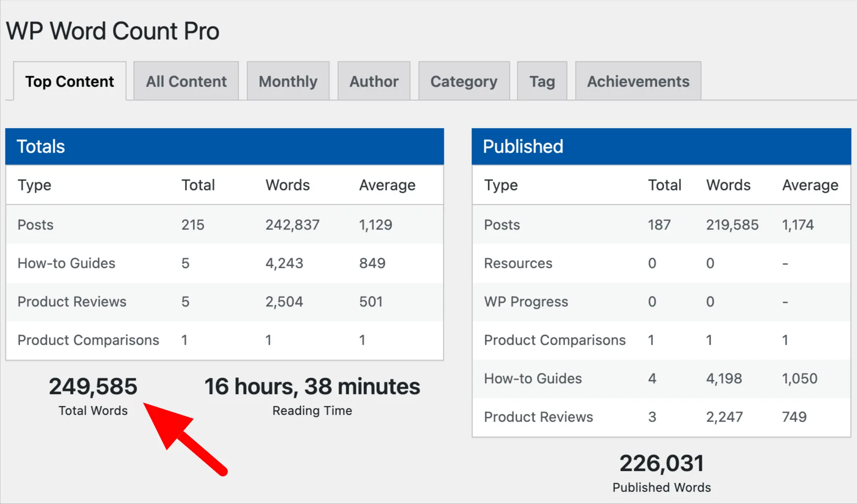Click the 215 total posts value
The image size is (857, 504).
tap(192, 225)
